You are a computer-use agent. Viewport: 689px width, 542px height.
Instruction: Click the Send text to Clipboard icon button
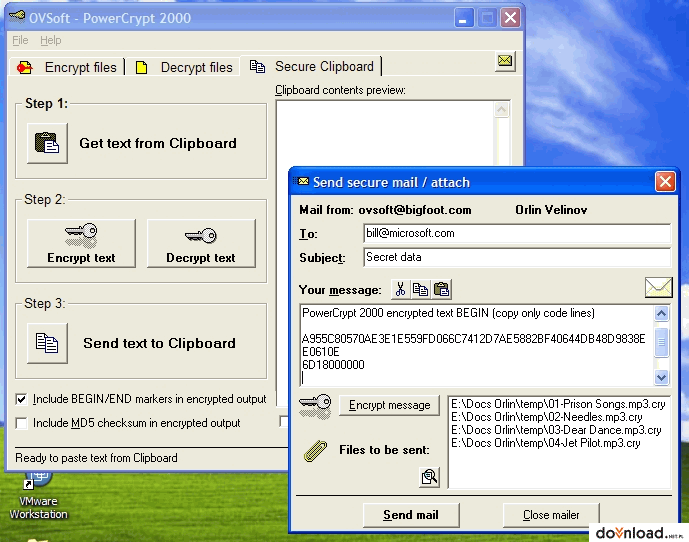click(47, 343)
